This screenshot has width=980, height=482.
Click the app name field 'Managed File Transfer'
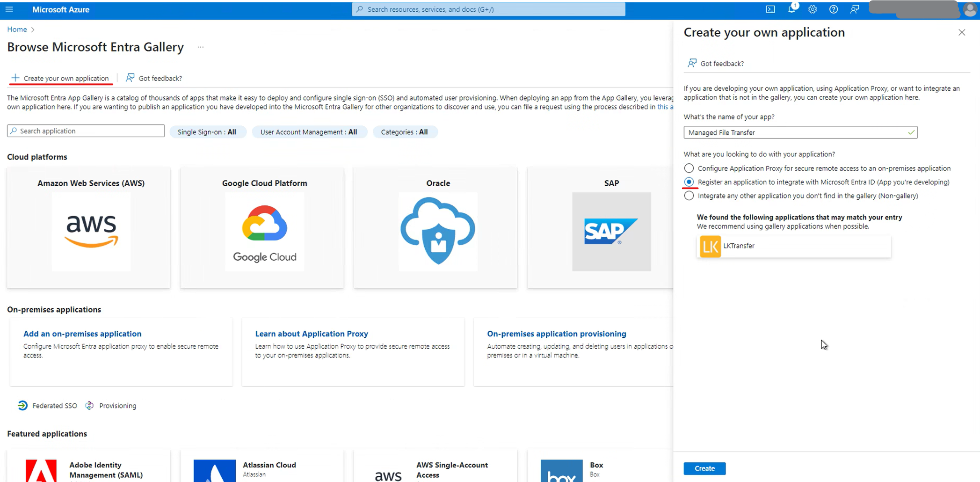tap(800, 132)
